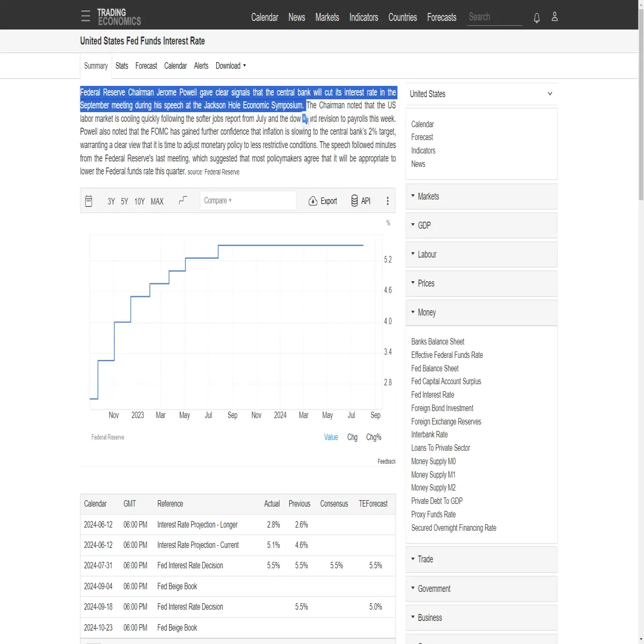
Task: Expand the Markets section
Action: [x=481, y=196]
